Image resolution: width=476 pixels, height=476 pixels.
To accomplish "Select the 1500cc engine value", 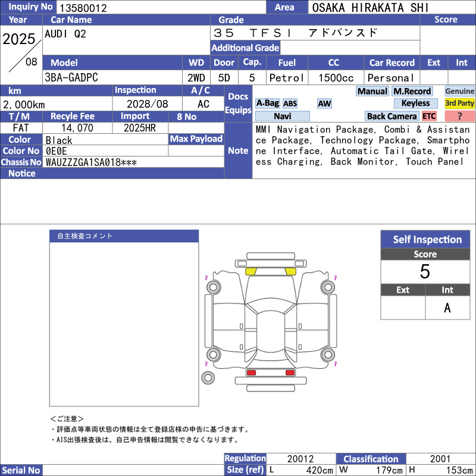I will tap(336, 78).
